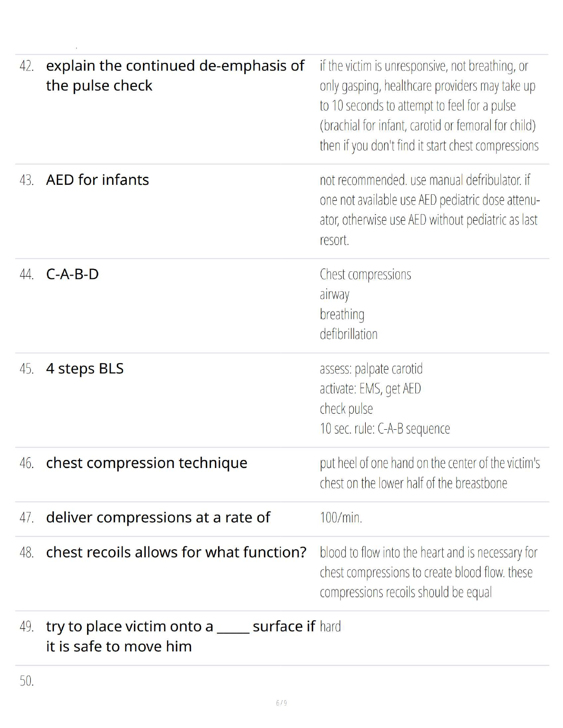Click the question "chest recoils allows for what function?"
563x728 pixels.
click(176, 552)
